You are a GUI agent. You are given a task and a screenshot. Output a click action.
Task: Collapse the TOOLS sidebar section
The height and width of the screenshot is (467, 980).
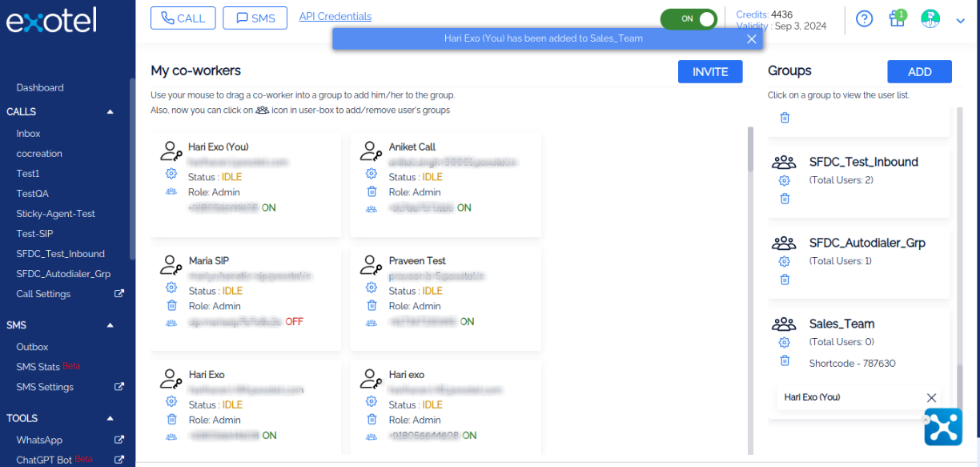click(110, 418)
